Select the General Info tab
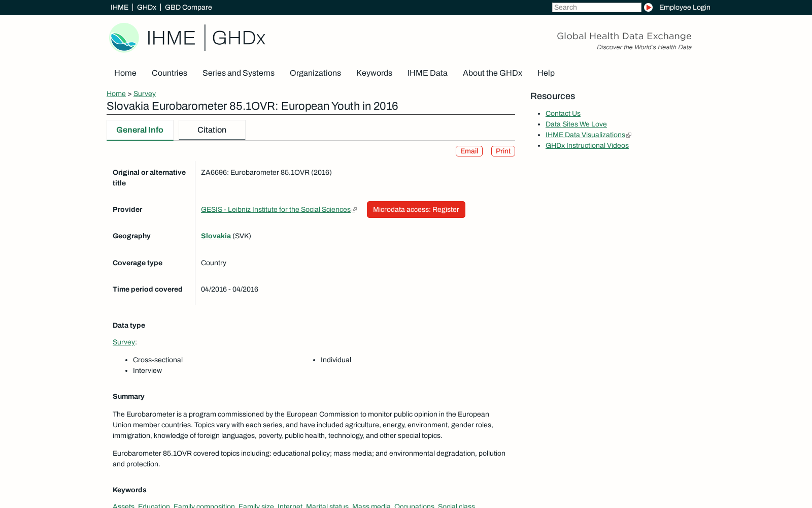This screenshot has height=508, width=812. click(140, 130)
